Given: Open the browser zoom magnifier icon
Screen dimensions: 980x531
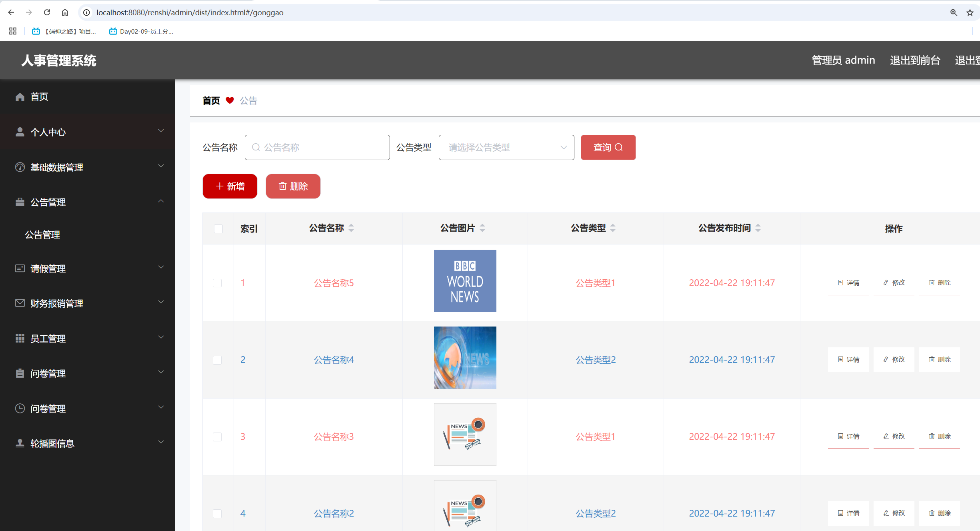Looking at the screenshot, I should click(x=954, y=13).
